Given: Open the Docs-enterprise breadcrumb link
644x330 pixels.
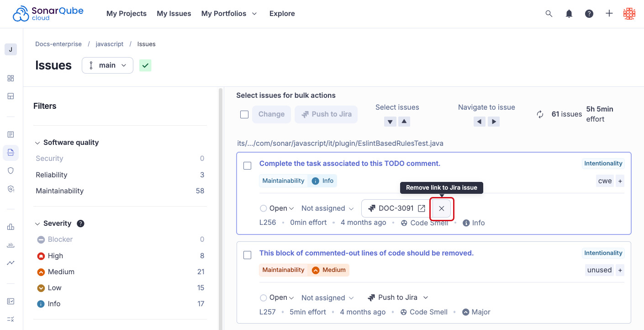Looking at the screenshot, I should [x=58, y=43].
